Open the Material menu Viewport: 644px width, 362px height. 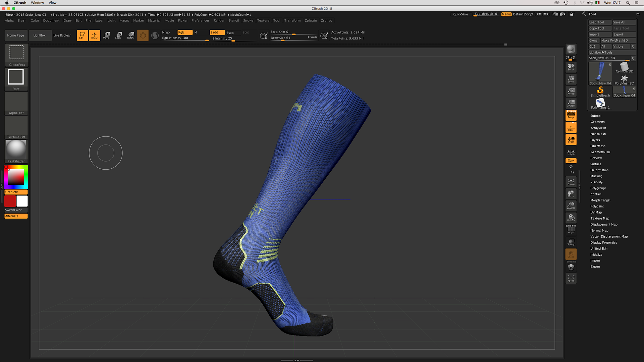pyautogui.click(x=154, y=21)
